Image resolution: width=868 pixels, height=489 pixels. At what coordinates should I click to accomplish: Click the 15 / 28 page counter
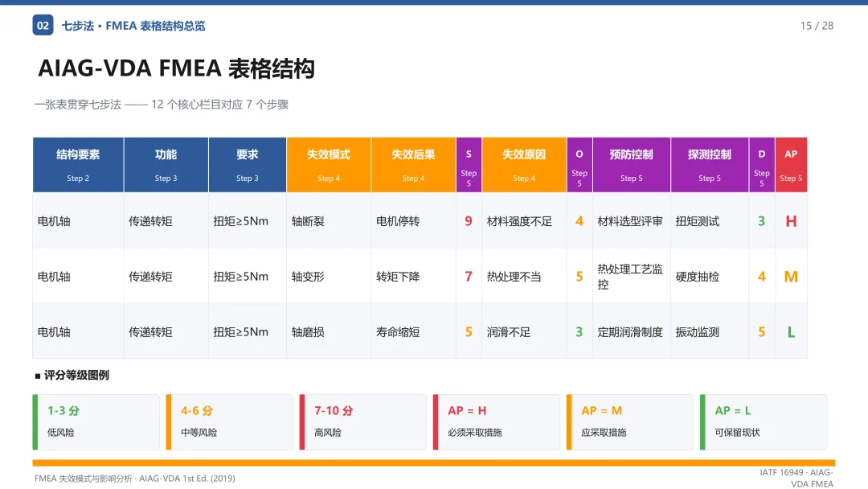pyautogui.click(x=817, y=26)
